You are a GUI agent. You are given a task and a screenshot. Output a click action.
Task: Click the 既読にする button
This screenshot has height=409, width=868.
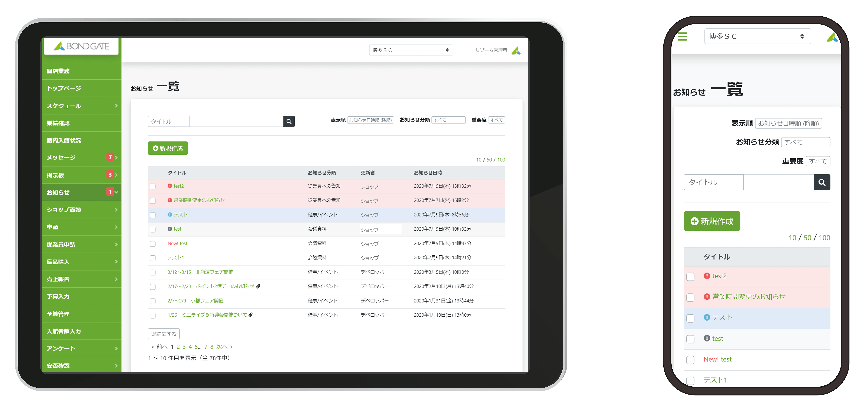tap(164, 334)
